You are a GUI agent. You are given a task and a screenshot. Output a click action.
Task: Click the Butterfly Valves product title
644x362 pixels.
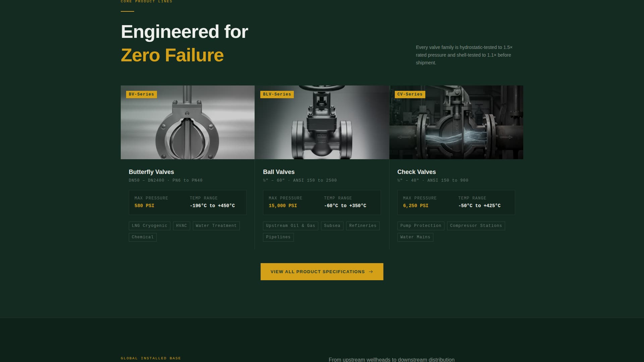pos(151,172)
